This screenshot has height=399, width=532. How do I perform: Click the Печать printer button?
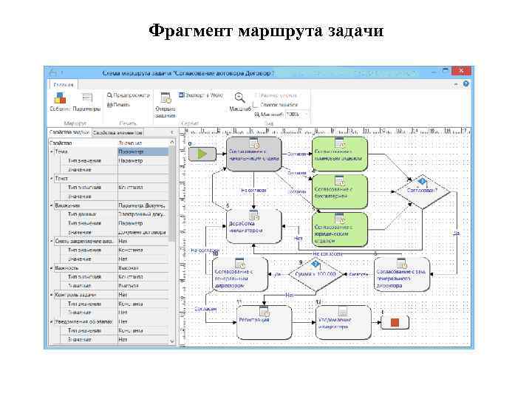coord(118,104)
